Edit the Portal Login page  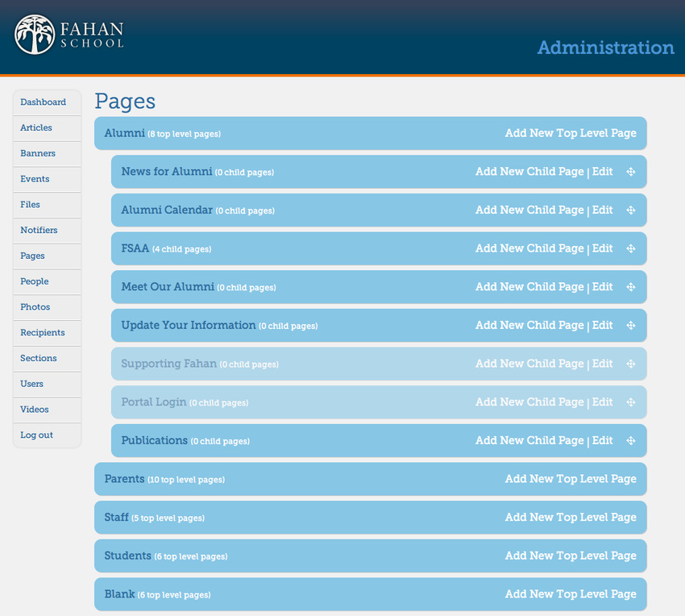click(603, 402)
